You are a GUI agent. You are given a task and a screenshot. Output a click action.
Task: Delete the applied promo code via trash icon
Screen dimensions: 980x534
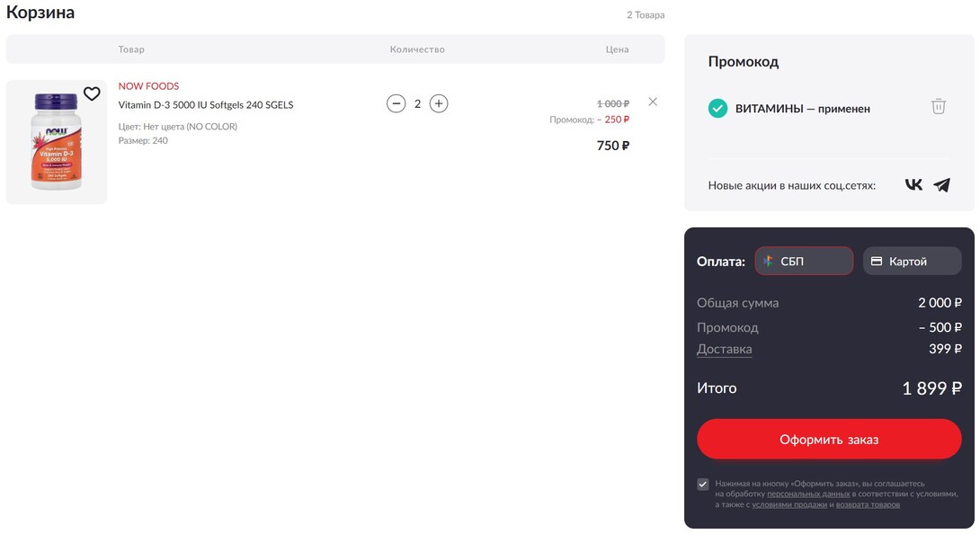click(x=938, y=107)
